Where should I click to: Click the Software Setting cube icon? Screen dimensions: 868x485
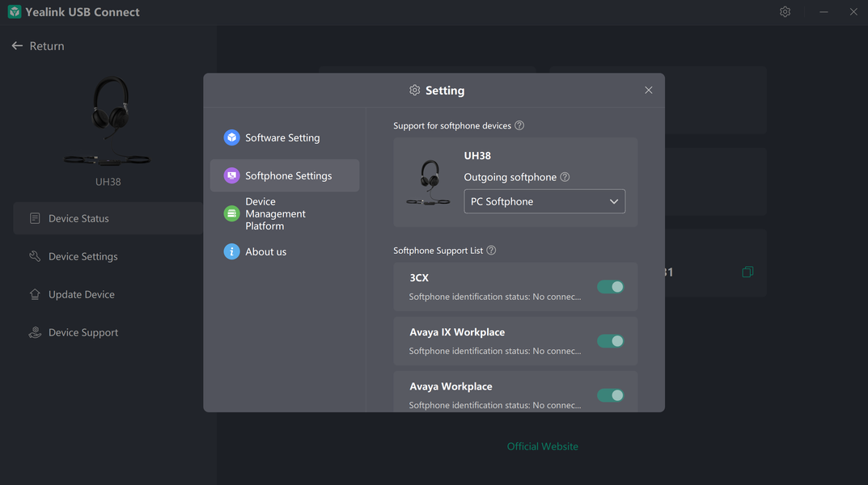(231, 137)
